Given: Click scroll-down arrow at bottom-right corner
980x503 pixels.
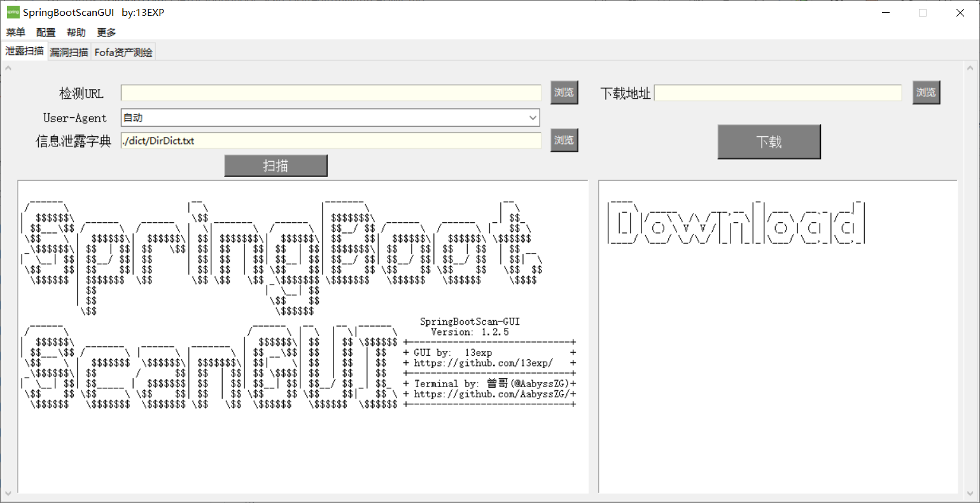Looking at the screenshot, I should (970, 493).
